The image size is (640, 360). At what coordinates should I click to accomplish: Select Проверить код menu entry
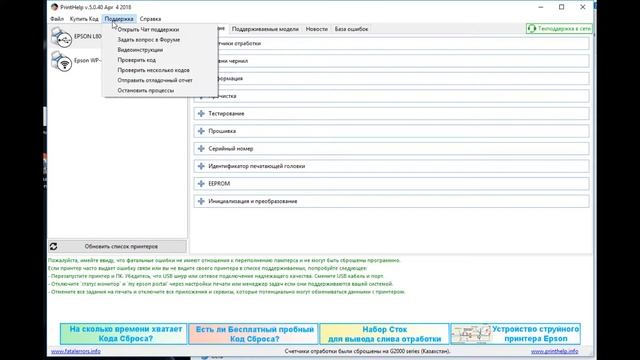tap(136, 60)
